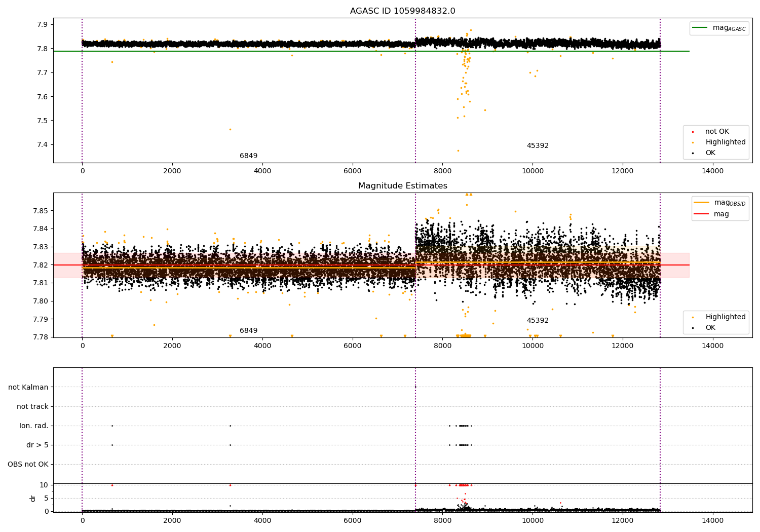The image size is (760, 532).
Task: Click the 7.82 y-axis tick label
Action: pyautogui.click(x=41, y=265)
